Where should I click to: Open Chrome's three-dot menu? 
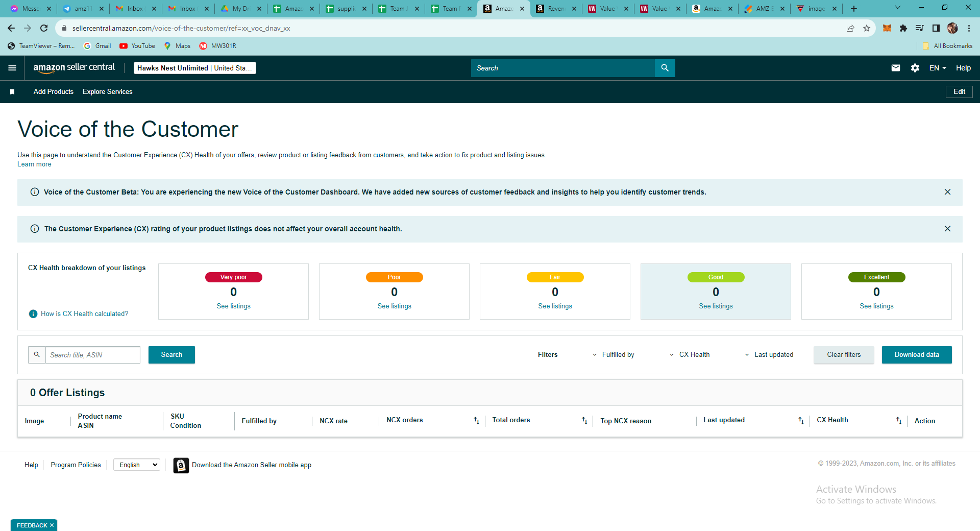[x=969, y=28]
